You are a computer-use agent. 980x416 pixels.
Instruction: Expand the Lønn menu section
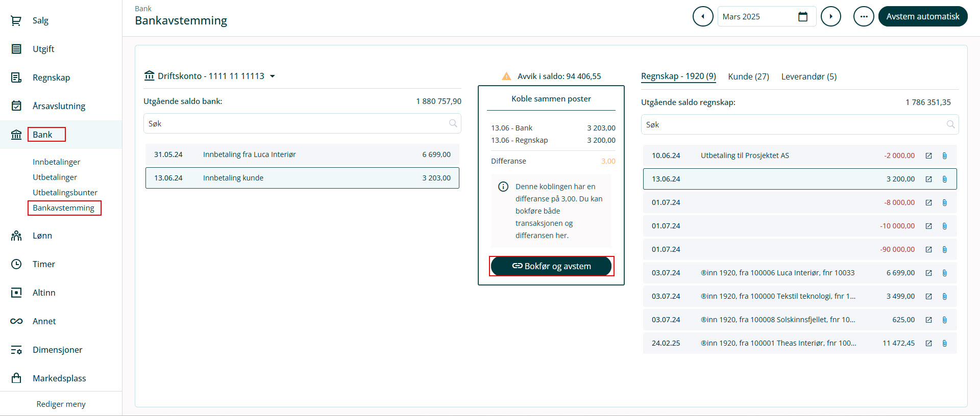pyautogui.click(x=42, y=236)
